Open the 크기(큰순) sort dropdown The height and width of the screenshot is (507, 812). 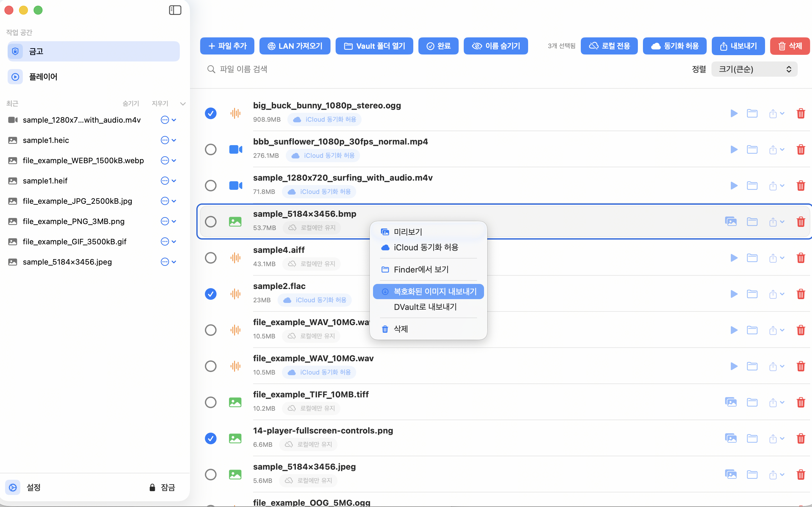(x=754, y=69)
